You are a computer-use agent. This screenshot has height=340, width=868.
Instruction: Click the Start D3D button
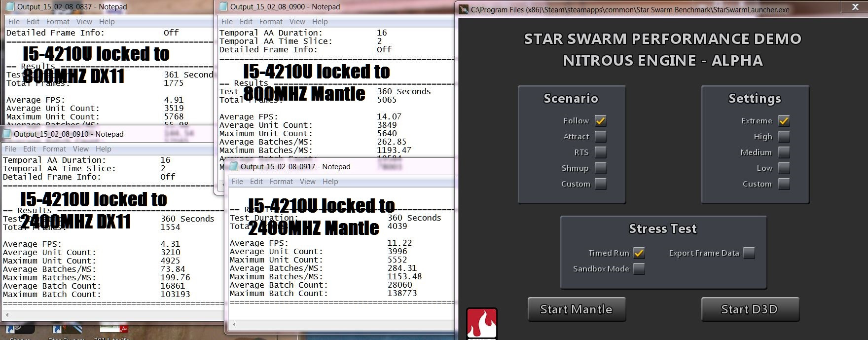(x=750, y=309)
